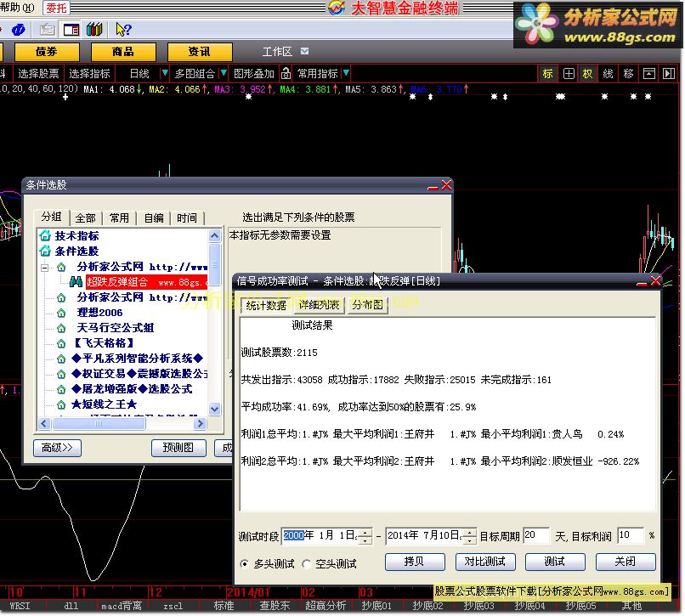Image resolution: width=685 pixels, height=616 pixels.
Task: Select the 多头测试 radio button
Action: click(x=245, y=564)
